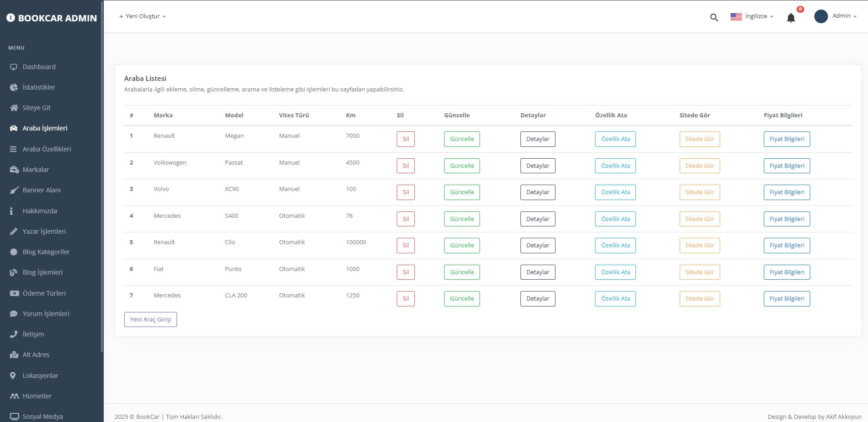Select the Lokasyonlar map pin icon

click(14, 375)
